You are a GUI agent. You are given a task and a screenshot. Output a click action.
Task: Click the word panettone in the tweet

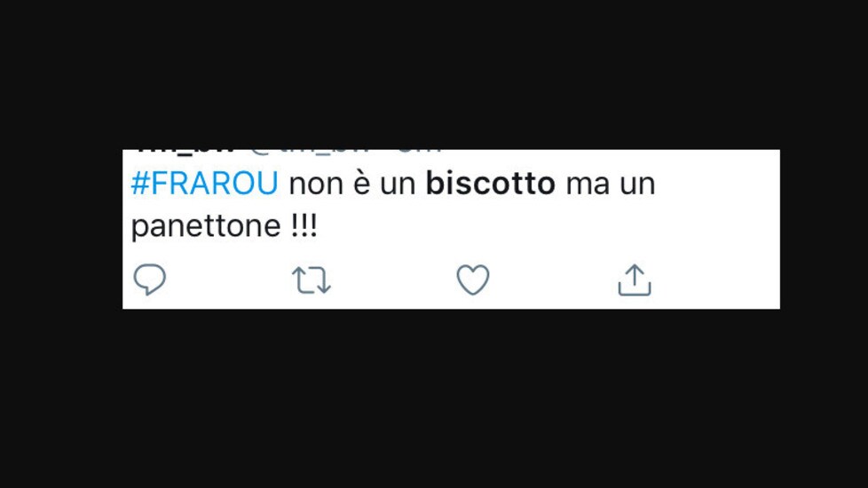click(206, 226)
